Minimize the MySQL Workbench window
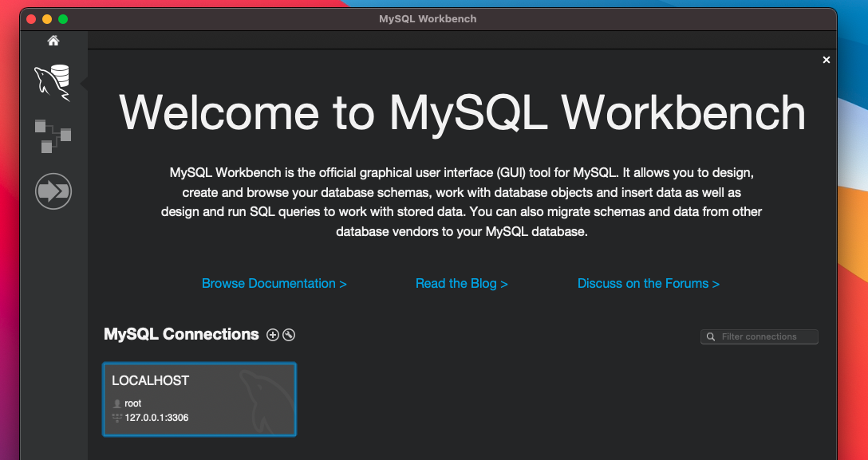Image resolution: width=868 pixels, height=460 pixels. click(47, 19)
